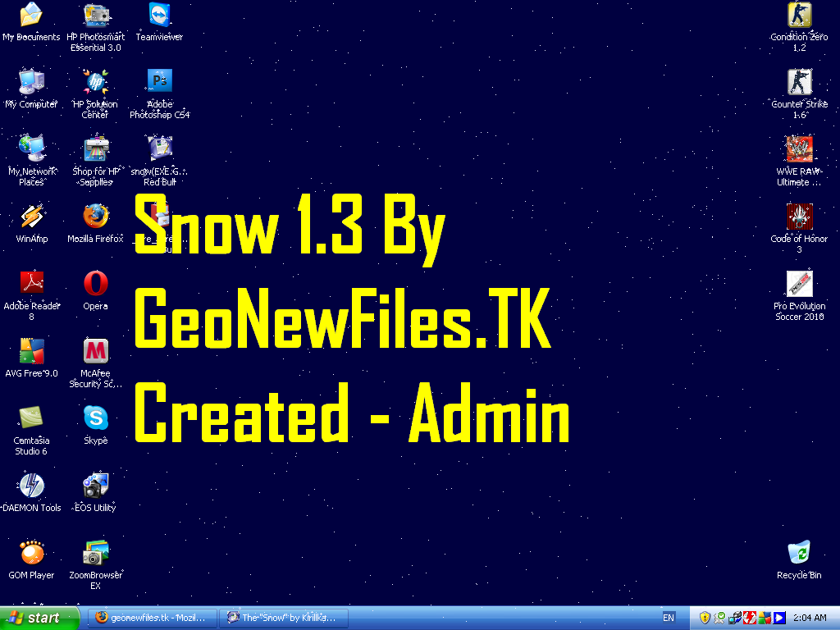Launch Teamviewer from the desktop
The height and width of the screenshot is (630, 840).
159,15
